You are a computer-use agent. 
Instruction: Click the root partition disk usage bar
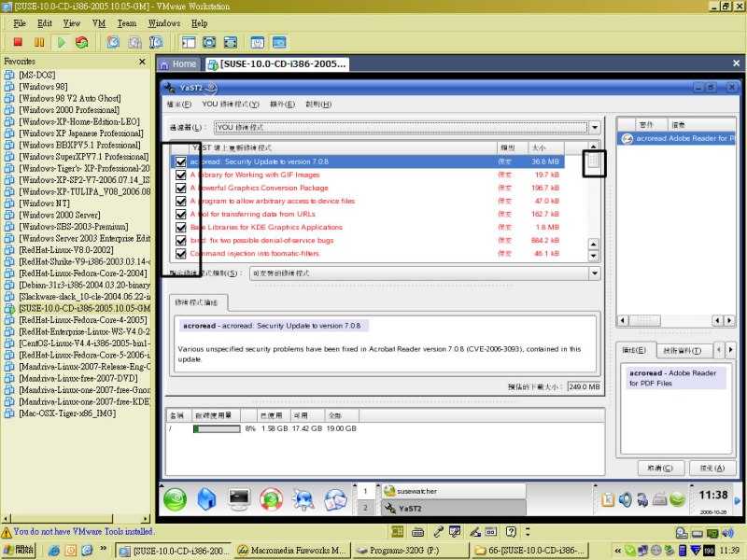click(x=217, y=429)
